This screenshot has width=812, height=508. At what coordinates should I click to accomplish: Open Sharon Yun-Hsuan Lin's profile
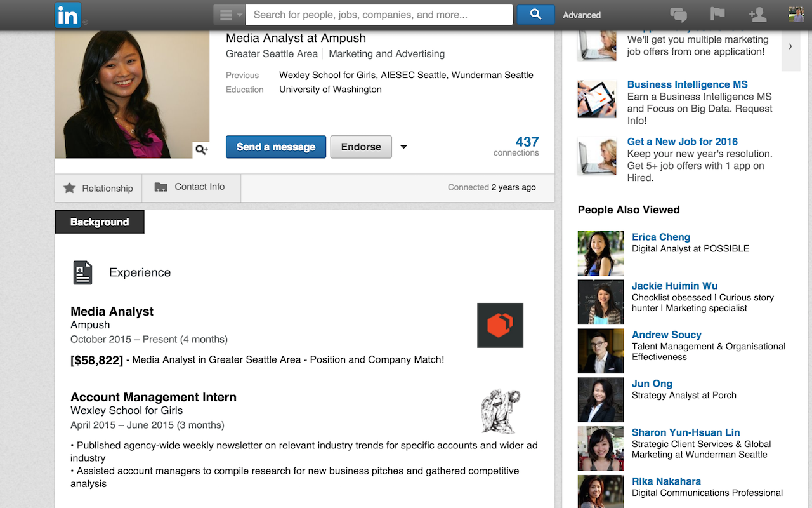point(686,432)
